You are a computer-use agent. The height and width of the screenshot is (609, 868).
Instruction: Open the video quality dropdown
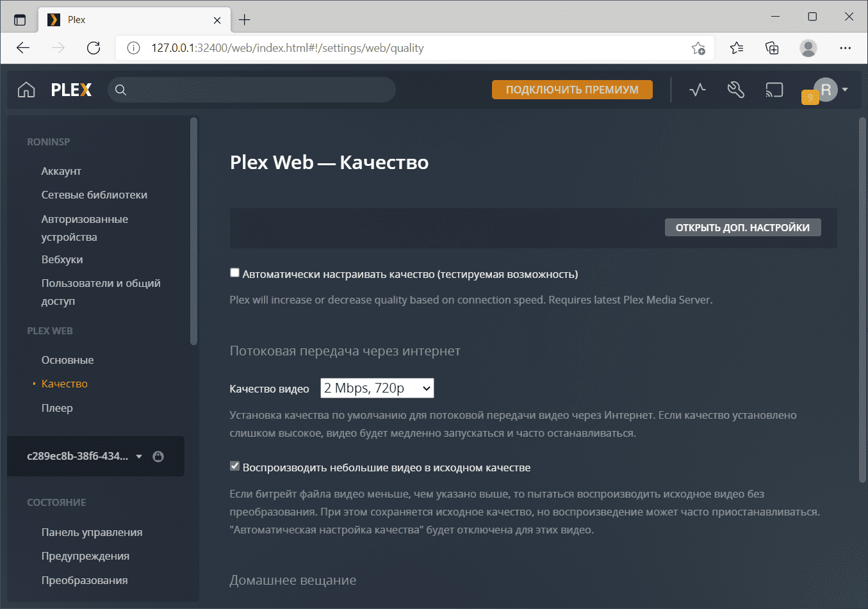click(x=377, y=388)
